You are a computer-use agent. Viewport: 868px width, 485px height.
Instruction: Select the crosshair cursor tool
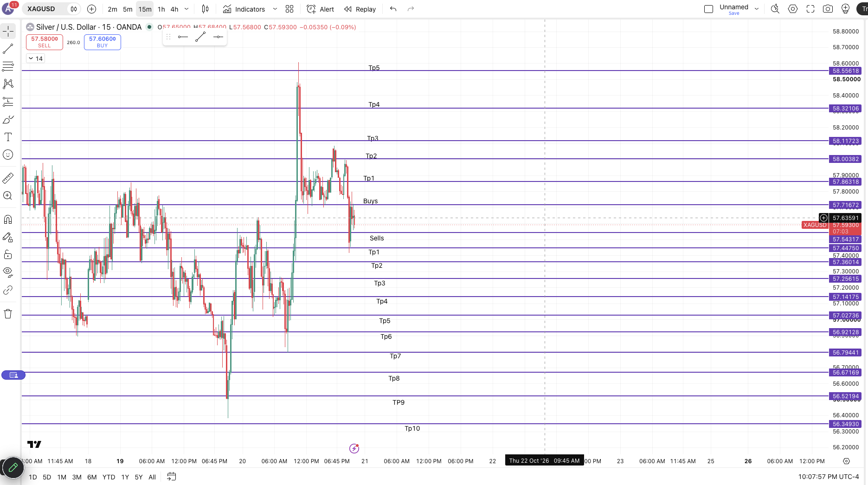pyautogui.click(x=8, y=31)
